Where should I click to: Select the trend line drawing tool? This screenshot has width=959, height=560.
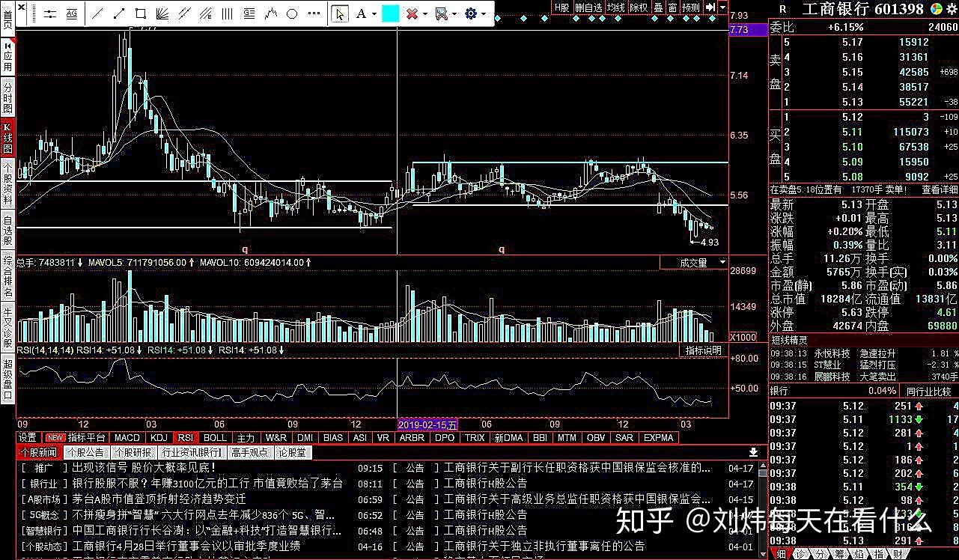tap(97, 13)
